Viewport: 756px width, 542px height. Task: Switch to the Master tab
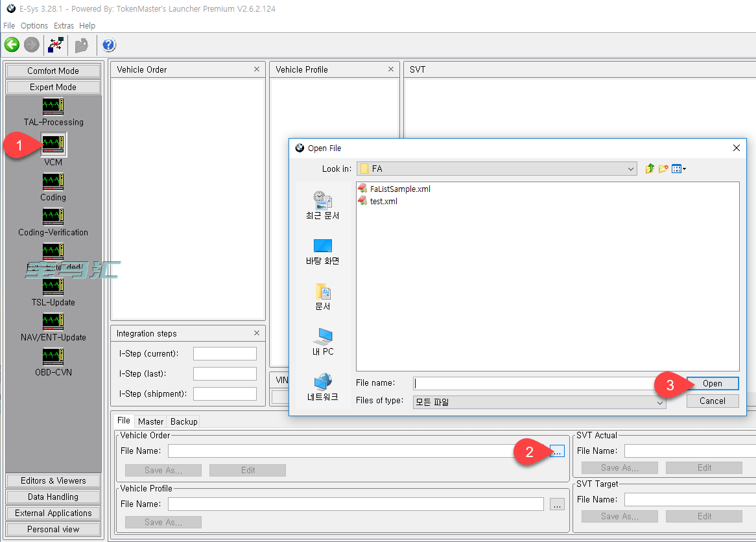click(150, 421)
